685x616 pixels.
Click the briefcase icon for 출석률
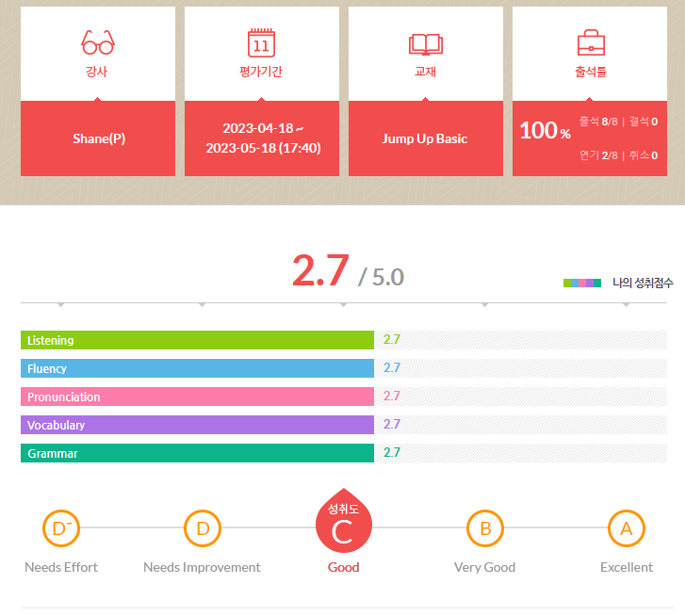tap(590, 43)
